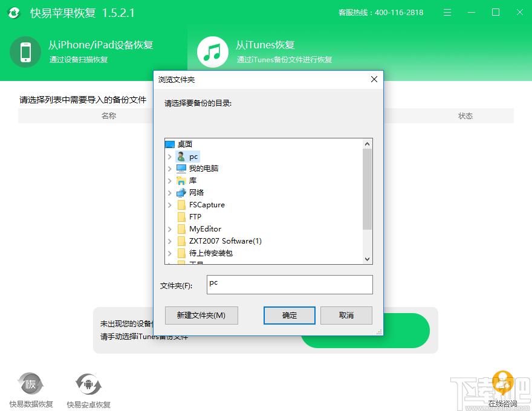Image resolution: width=532 pixels, height=411 pixels.
Task: Click the 在线咨询 chat icon
Action: (503, 383)
